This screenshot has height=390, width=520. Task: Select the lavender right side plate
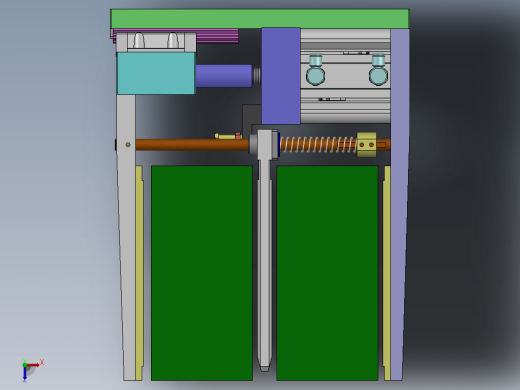399,204
